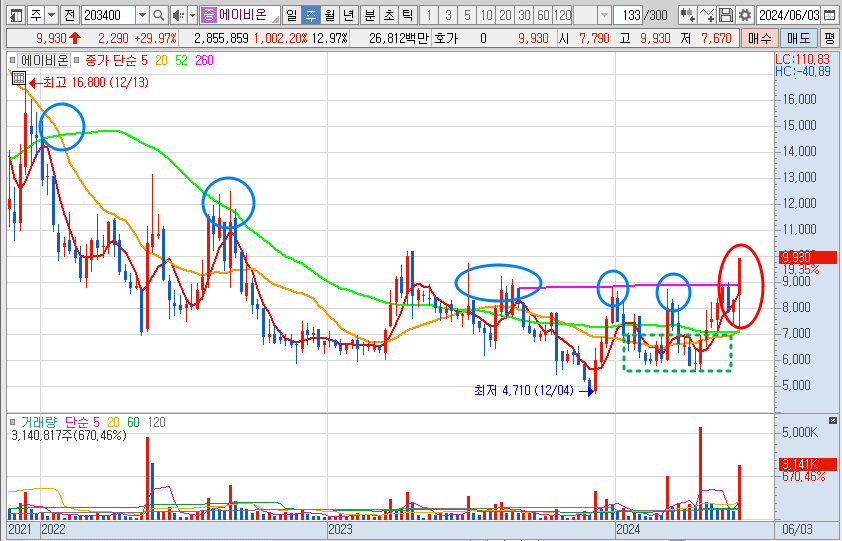Select monthly chart period 월
Screen dimensions: 842x541
(x=330, y=15)
